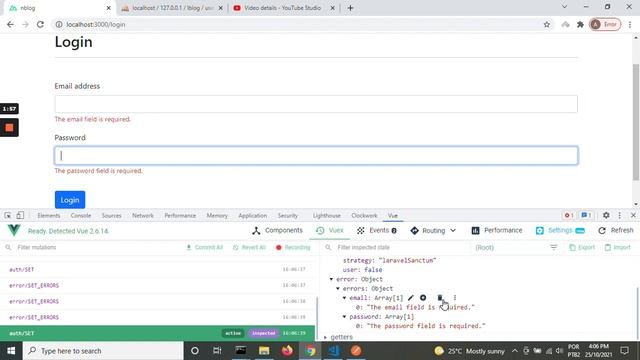Edit the email array with pencil icon
640x360 pixels.
click(x=411, y=298)
